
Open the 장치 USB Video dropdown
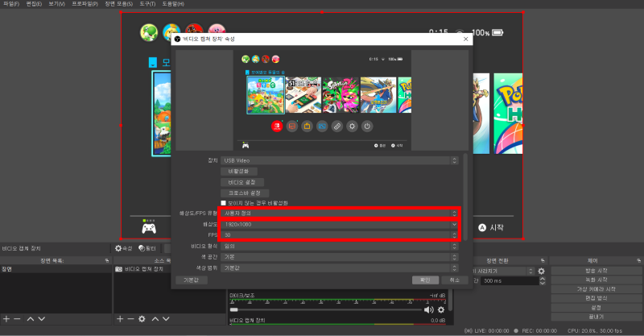(339, 160)
